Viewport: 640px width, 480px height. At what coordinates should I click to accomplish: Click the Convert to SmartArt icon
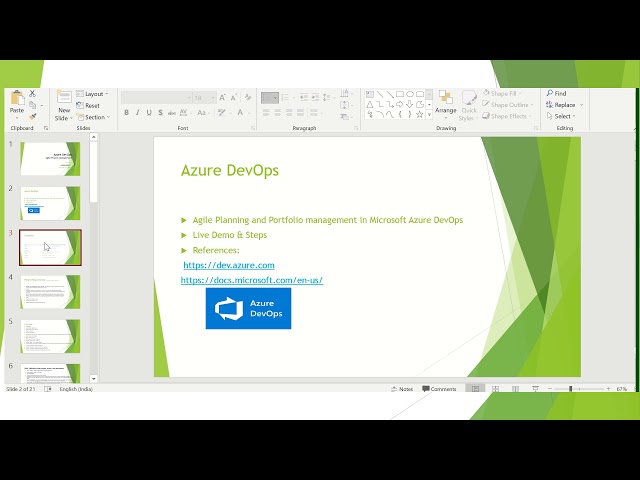[x=345, y=117]
